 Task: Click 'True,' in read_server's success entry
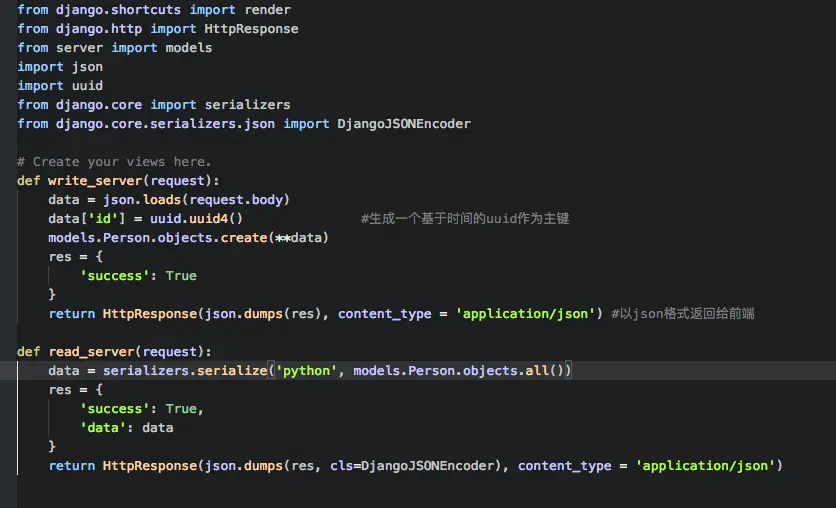tap(184, 409)
